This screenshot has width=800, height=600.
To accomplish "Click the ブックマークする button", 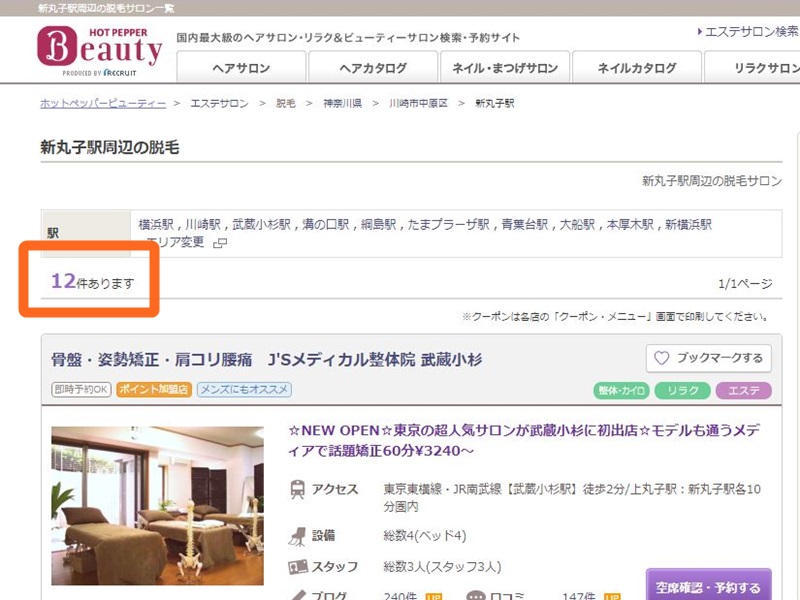I will pos(708,358).
